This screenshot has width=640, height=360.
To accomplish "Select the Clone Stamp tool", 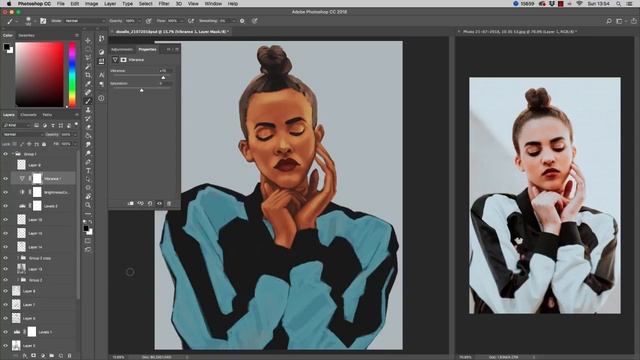I will (88, 110).
